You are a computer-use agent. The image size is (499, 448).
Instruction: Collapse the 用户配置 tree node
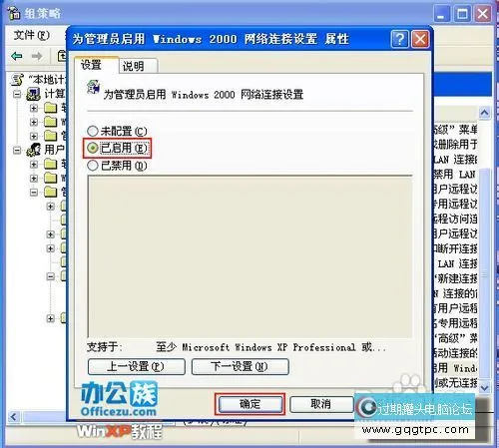click(17, 151)
